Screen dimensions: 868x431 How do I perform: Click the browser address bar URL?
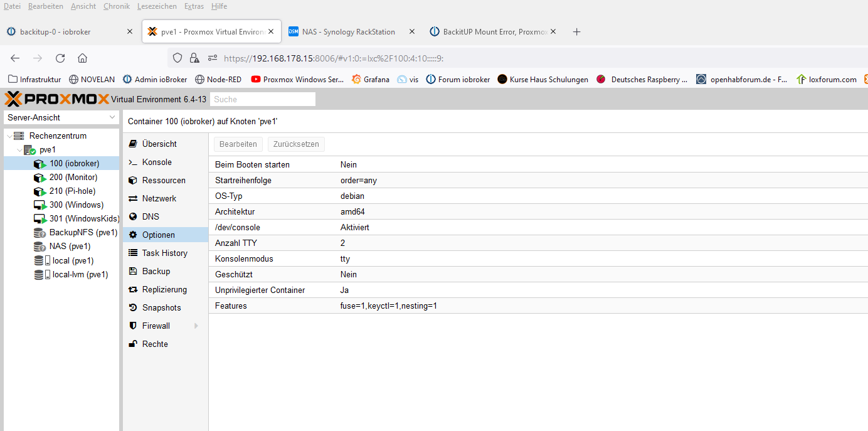(334, 58)
